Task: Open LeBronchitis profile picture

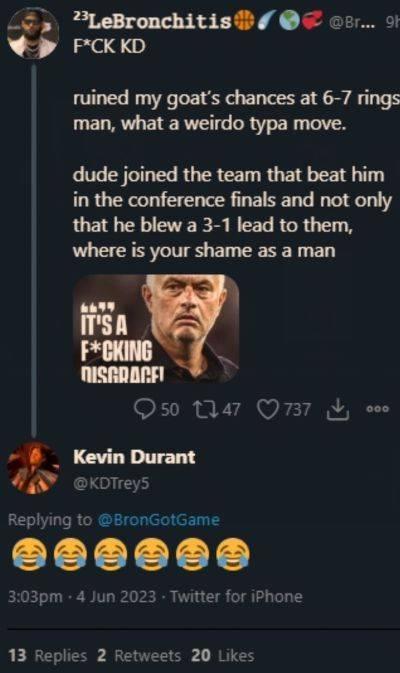Action: pos(33,33)
